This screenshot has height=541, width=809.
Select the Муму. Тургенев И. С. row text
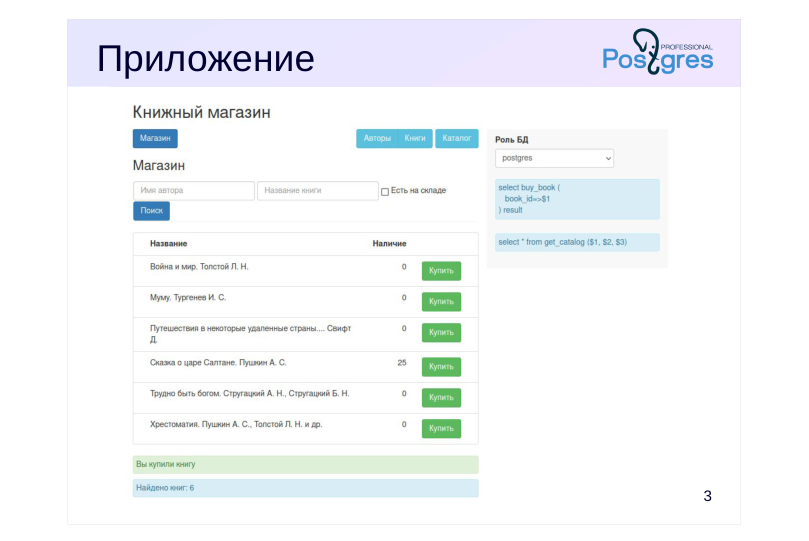188,298
